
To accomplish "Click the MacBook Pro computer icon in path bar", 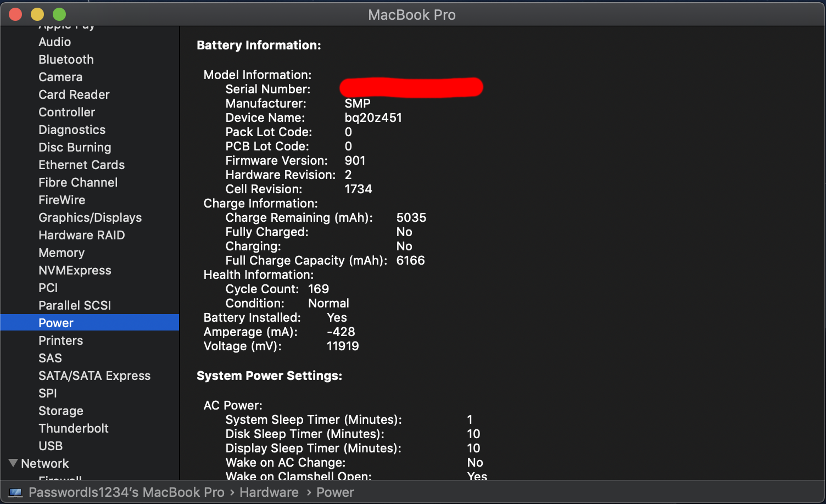I will point(15,492).
